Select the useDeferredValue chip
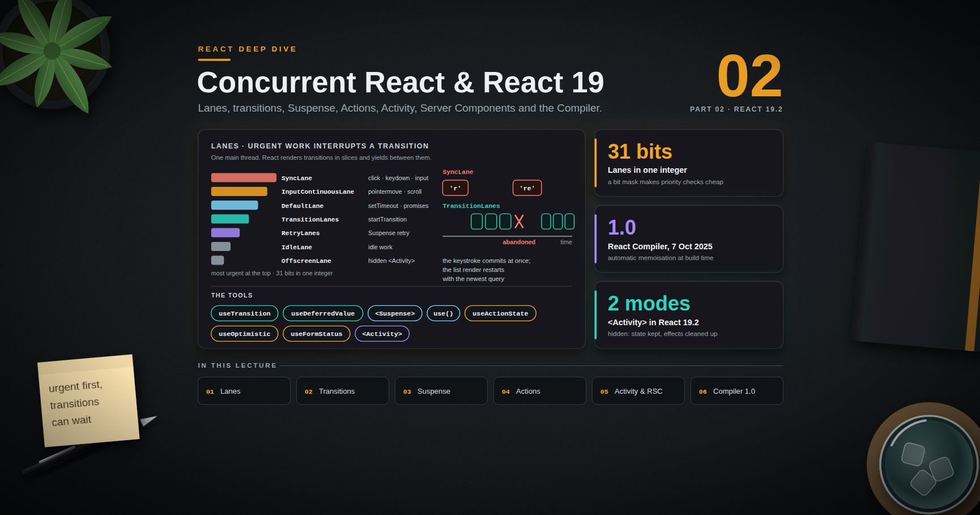Image resolution: width=980 pixels, height=515 pixels. tap(323, 313)
